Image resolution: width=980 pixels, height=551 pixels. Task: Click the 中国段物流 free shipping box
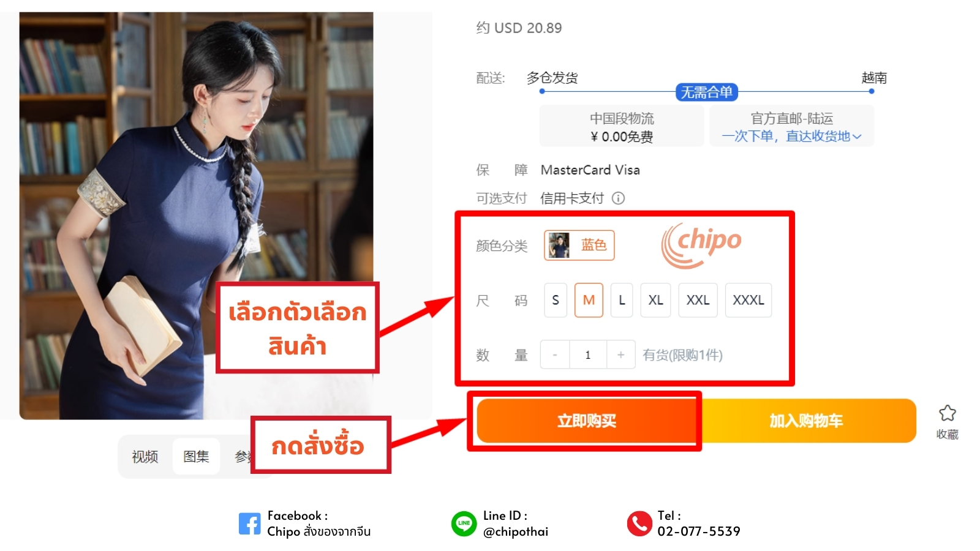point(622,126)
